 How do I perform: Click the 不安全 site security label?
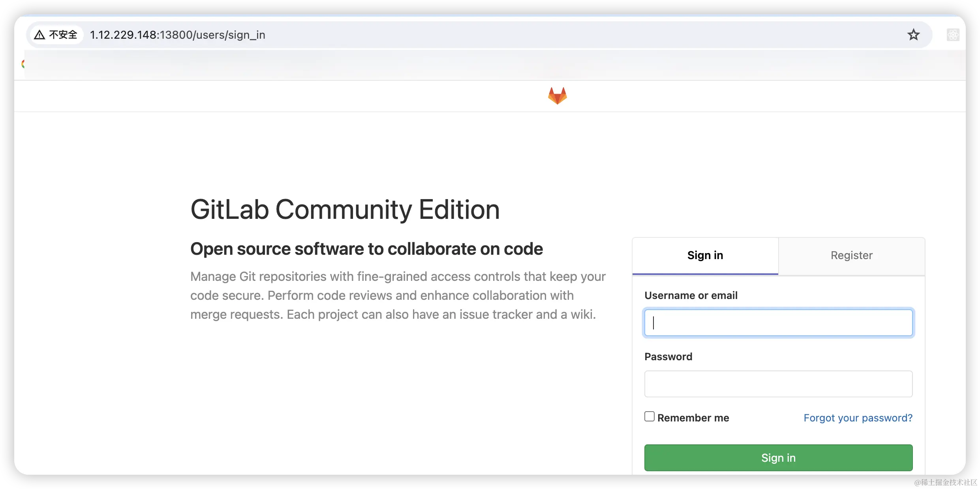[x=63, y=35]
